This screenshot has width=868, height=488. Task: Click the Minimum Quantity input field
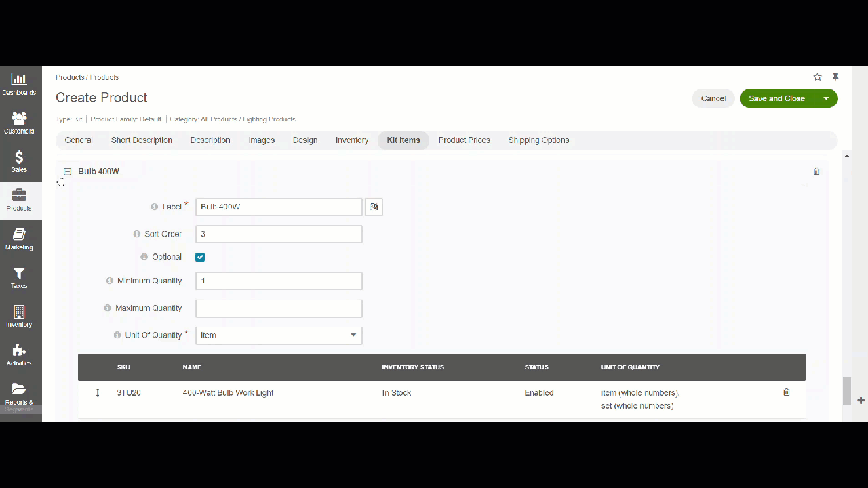point(279,281)
